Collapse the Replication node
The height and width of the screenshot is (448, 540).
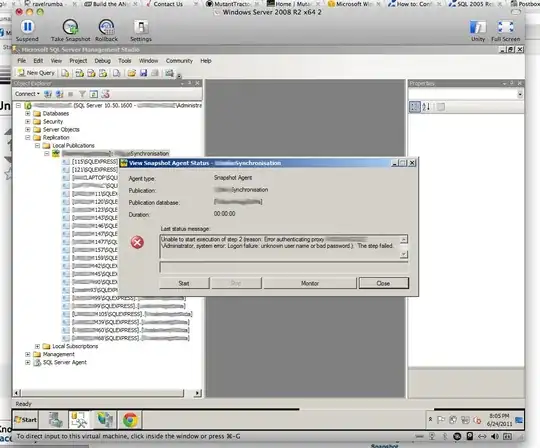click(28, 137)
